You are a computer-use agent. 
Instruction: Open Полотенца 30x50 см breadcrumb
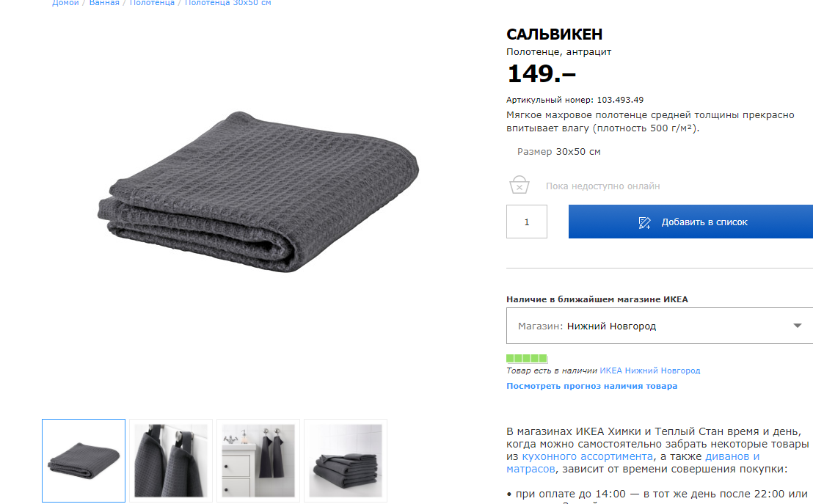pyautogui.click(x=227, y=3)
